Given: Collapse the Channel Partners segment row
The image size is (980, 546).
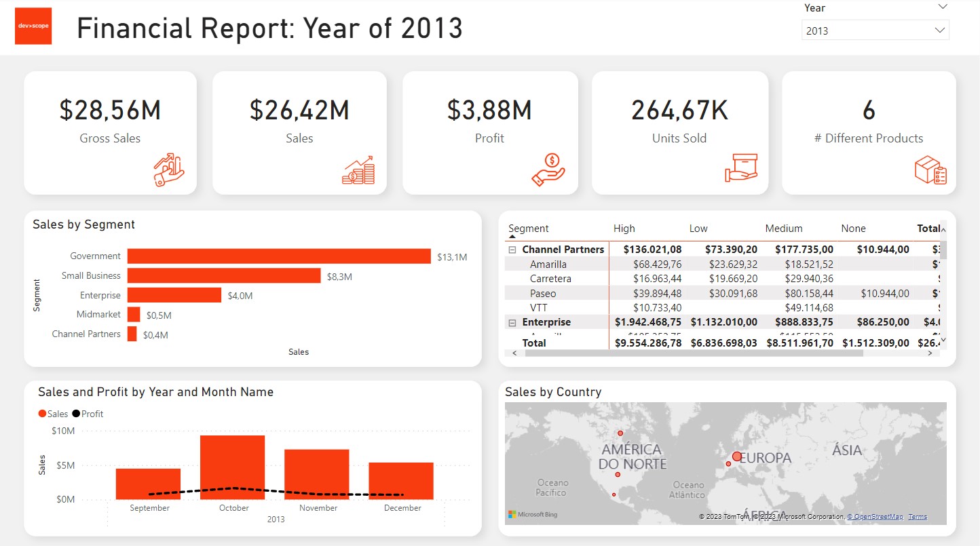Looking at the screenshot, I should click(x=512, y=249).
